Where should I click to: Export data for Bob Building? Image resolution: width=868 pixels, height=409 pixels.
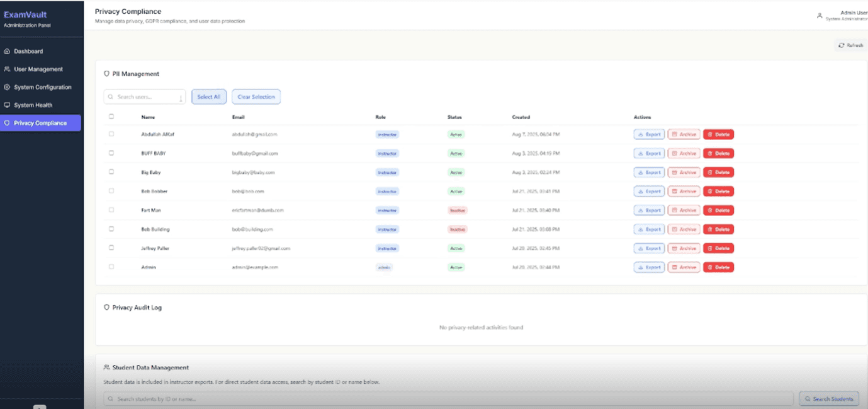[649, 229]
